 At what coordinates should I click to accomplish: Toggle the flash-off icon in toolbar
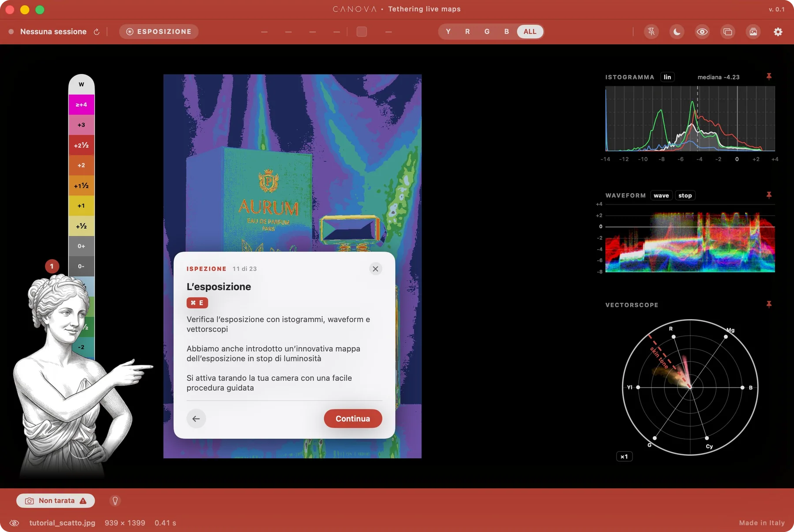(x=652, y=32)
